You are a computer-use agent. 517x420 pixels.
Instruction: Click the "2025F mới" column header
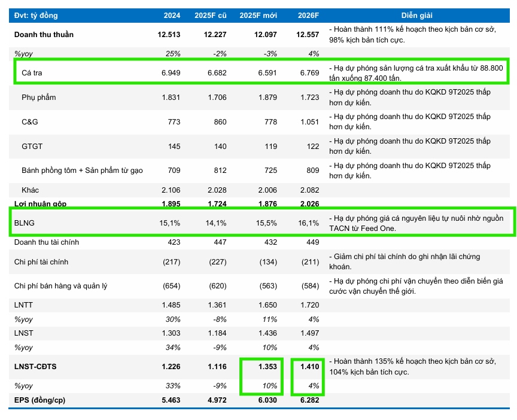258,16
